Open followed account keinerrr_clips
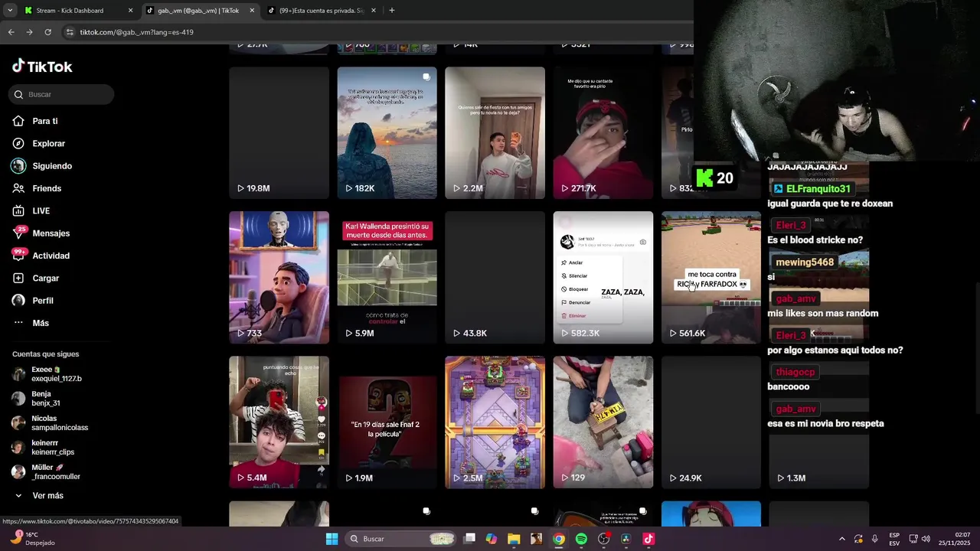Image resolution: width=980 pixels, height=551 pixels. (44, 448)
